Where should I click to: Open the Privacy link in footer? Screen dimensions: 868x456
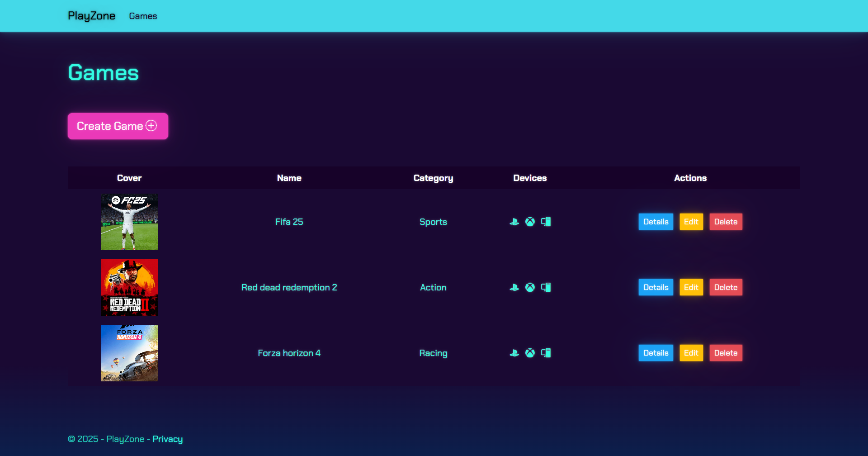168,439
